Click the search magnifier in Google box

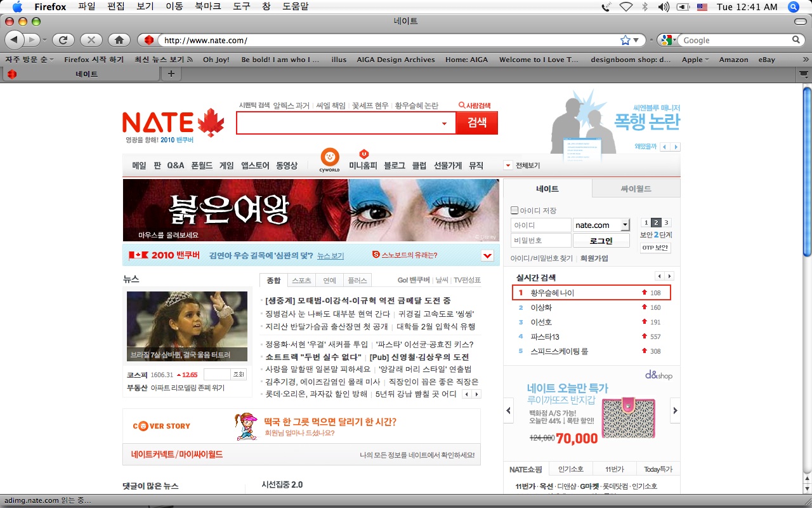coord(796,40)
